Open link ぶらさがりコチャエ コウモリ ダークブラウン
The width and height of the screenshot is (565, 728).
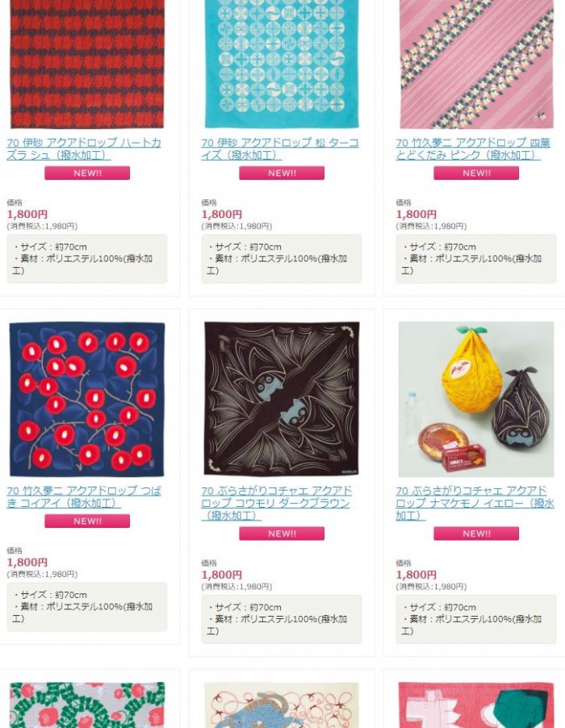(x=277, y=503)
